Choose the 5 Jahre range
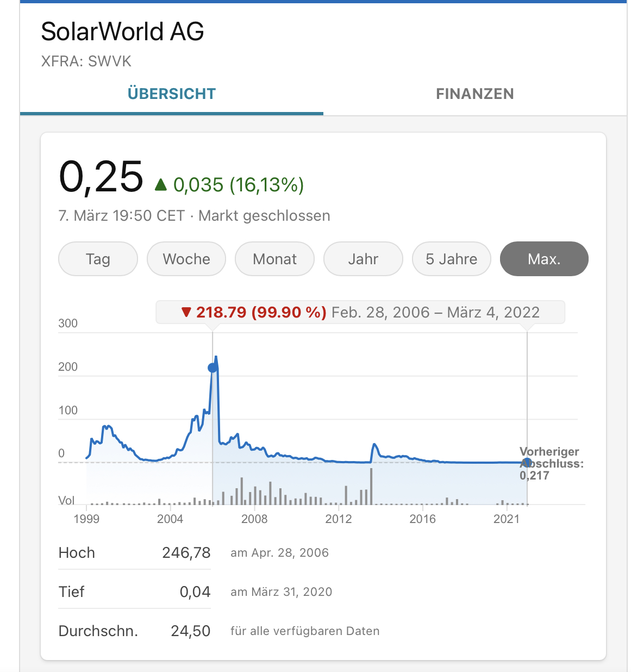The height and width of the screenshot is (672, 631). click(451, 259)
